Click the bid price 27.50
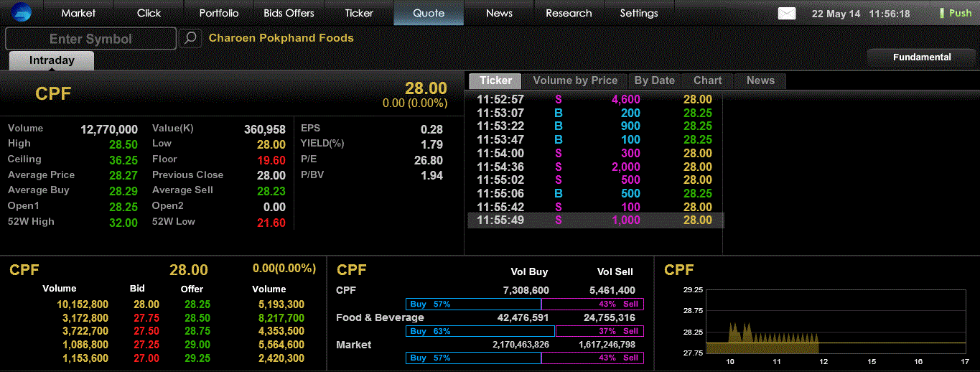 pos(146,331)
